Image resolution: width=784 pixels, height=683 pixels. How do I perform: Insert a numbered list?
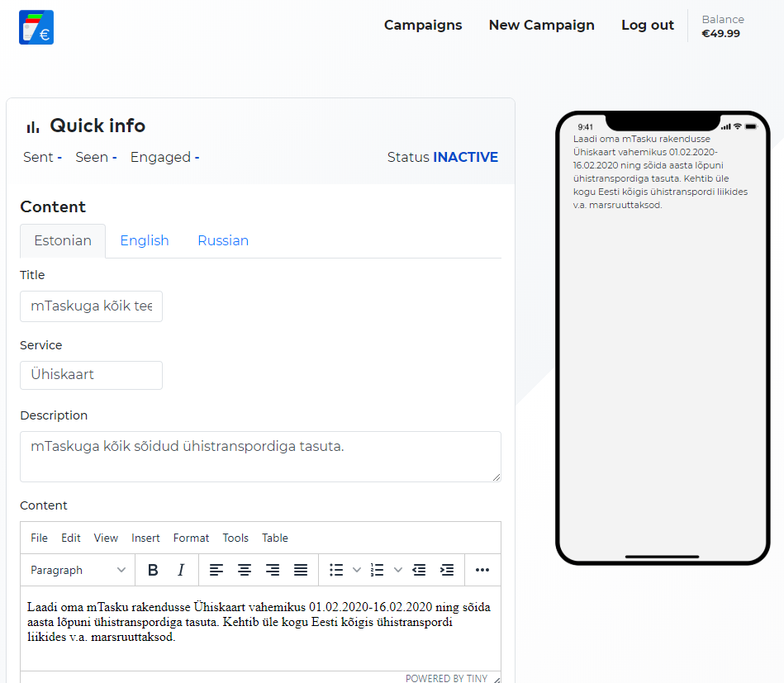coord(378,570)
